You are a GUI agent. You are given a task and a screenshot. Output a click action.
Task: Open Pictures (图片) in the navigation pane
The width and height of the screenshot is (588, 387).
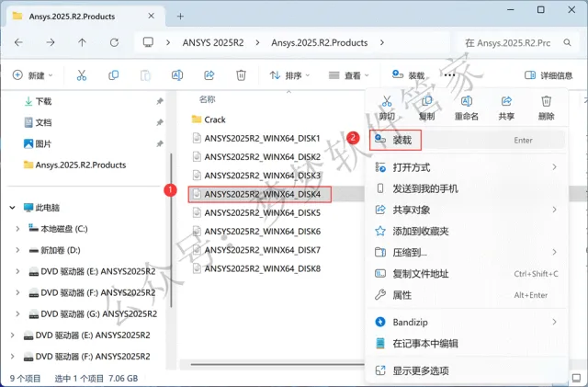pos(43,143)
